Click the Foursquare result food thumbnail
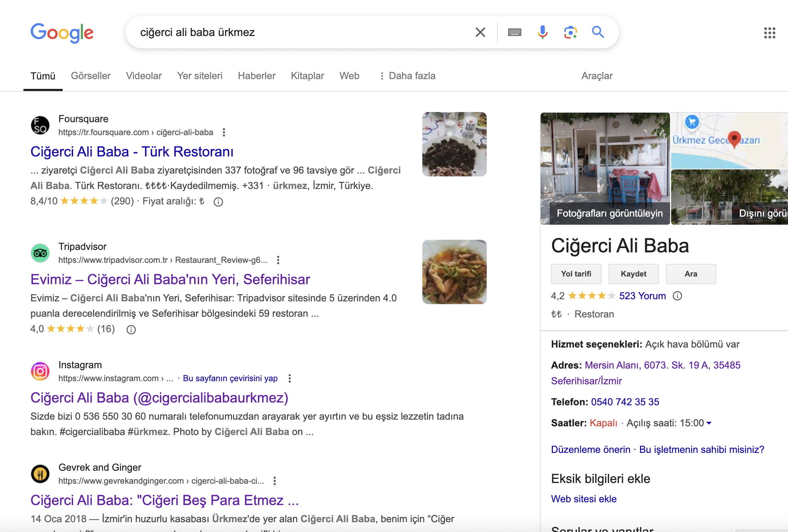Screen dimensions: 788x532 [454, 144]
